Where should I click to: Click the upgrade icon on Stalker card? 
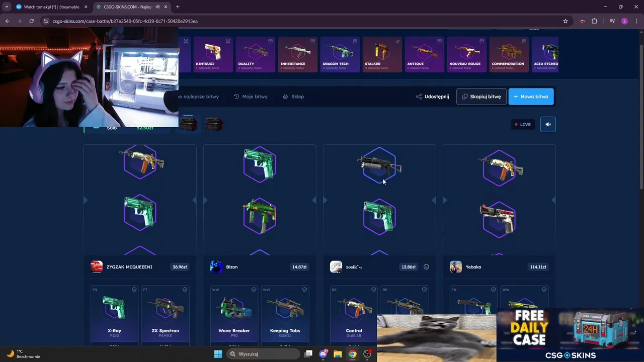tap(397, 41)
